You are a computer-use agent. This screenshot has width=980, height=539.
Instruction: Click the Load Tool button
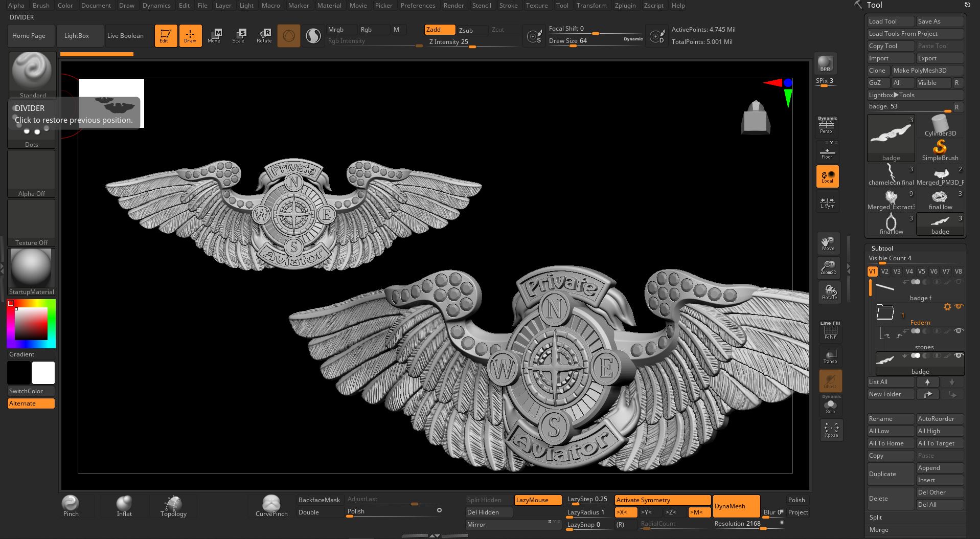pyautogui.click(x=891, y=21)
